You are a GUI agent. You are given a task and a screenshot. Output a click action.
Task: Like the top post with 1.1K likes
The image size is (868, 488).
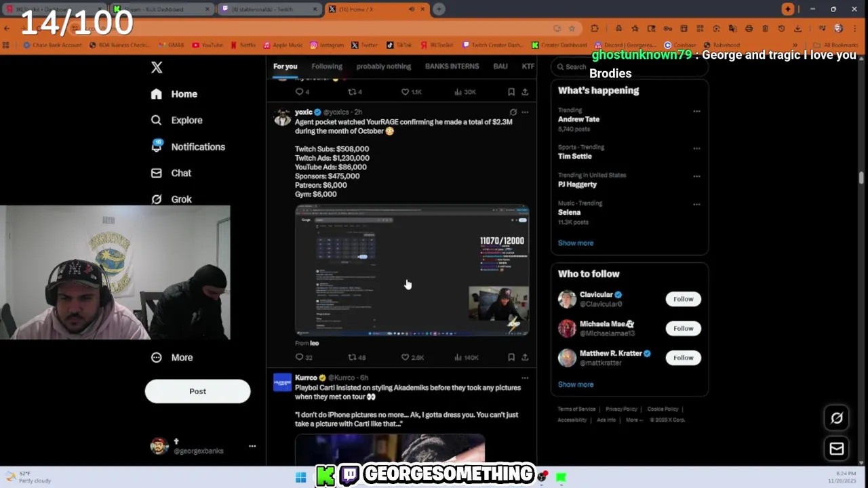click(x=411, y=91)
